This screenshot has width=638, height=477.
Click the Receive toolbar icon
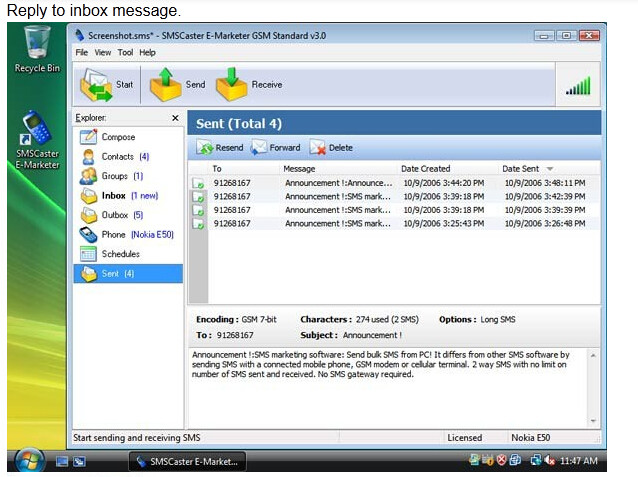[232, 84]
